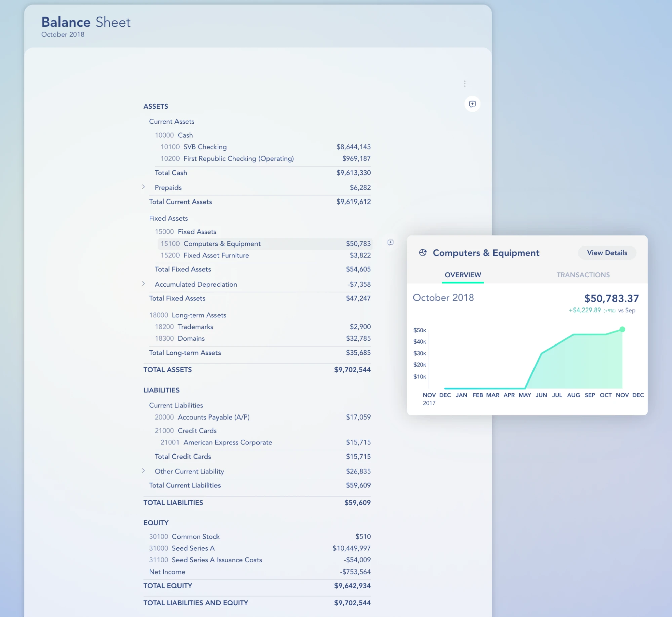
Task: Switch to the Transactions tab
Action: (583, 275)
